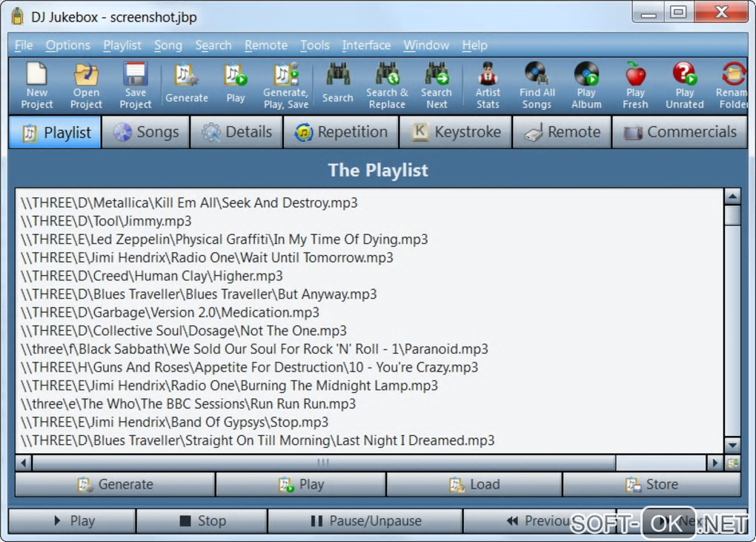Click the Find All Songs icon
Screen dimensions: 756x542
[537, 85]
